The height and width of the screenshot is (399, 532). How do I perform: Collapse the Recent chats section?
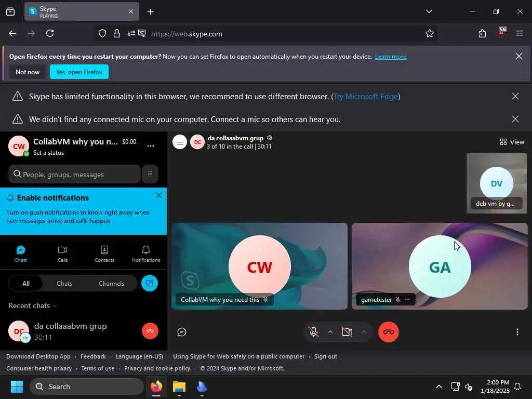click(32, 305)
